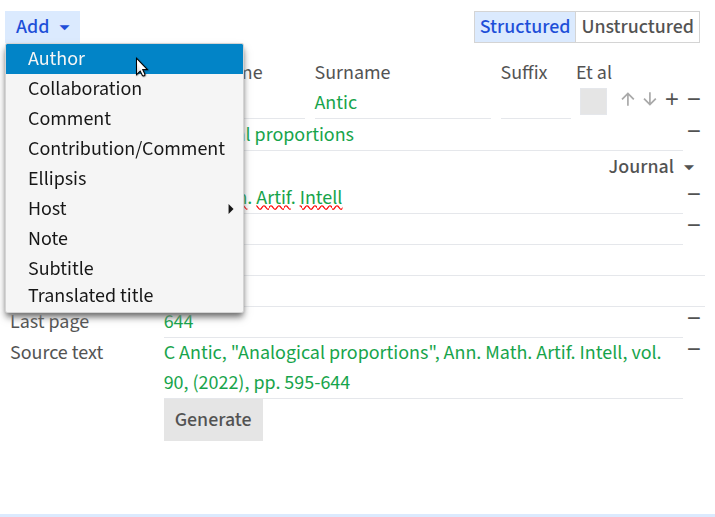Switch to Unstructured view
715x517 pixels.
point(637,27)
